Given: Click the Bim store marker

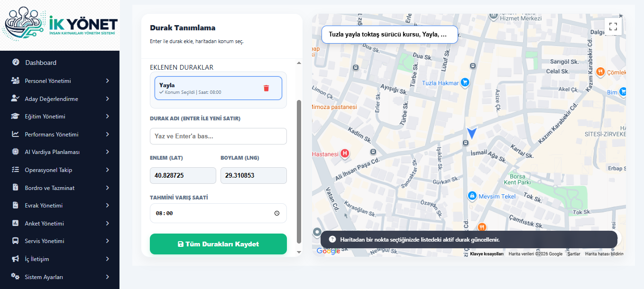Looking at the screenshot, I should click(x=623, y=91).
